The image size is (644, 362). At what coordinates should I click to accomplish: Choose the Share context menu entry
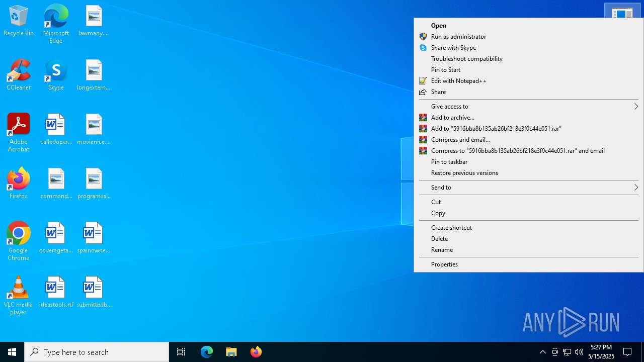click(x=528, y=92)
